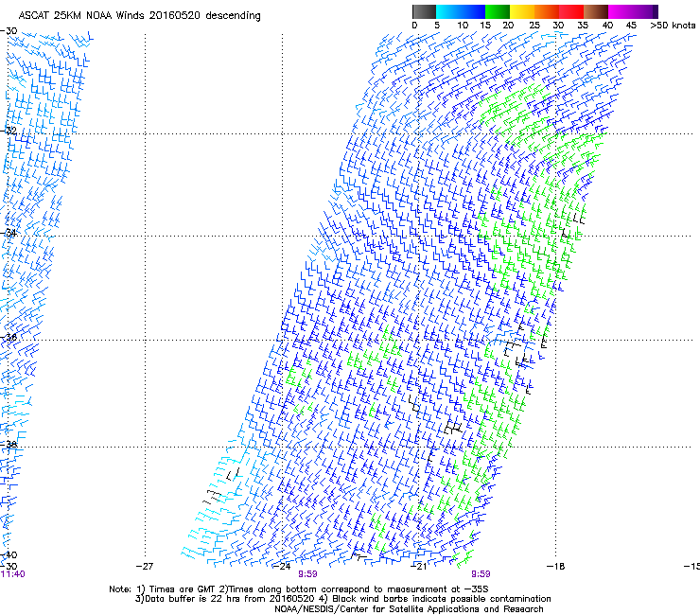The height and width of the screenshot is (615, 700).
Task: Click the legend value '25'
Action: click(x=534, y=26)
